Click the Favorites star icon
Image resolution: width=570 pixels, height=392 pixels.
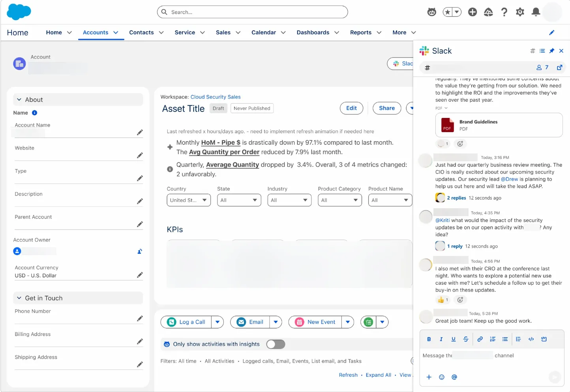447,12
